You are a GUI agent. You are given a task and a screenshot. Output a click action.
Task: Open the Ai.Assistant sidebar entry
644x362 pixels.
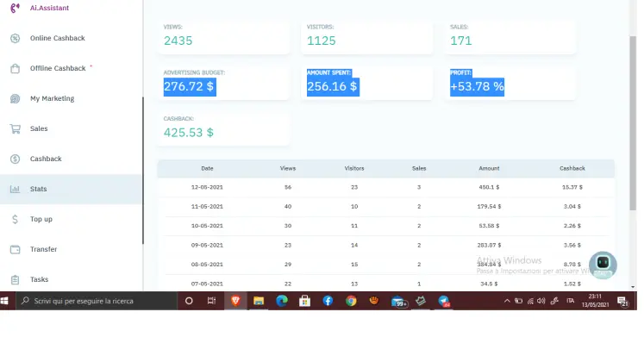coord(49,8)
